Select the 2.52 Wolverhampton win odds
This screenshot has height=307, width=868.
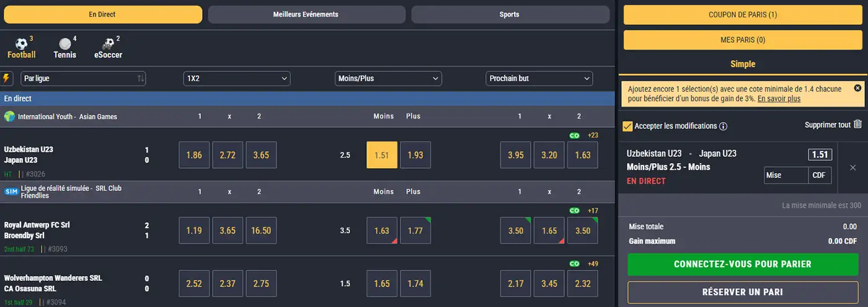coord(194,283)
